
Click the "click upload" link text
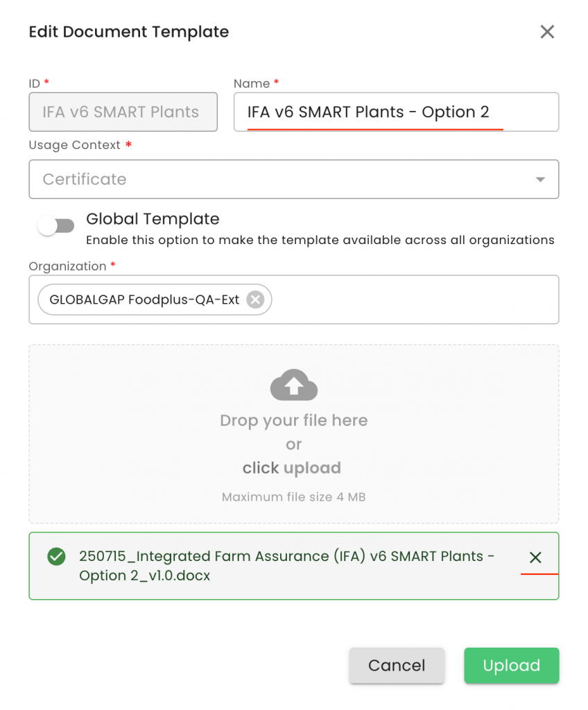click(292, 468)
